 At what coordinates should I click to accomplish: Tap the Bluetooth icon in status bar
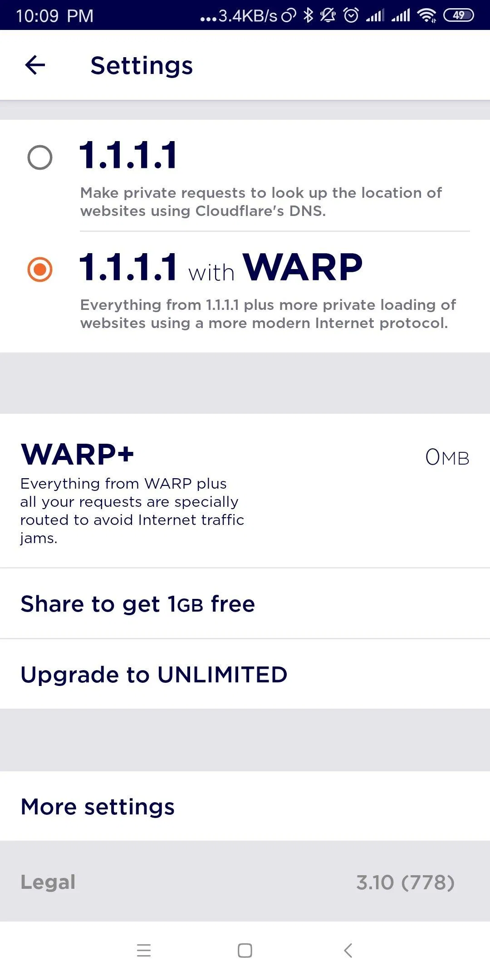pos(309,15)
